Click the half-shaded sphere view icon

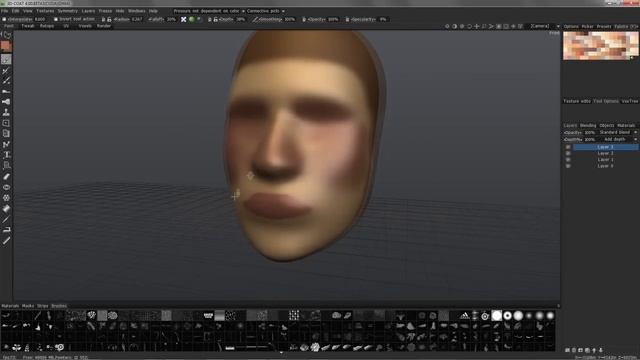454,26
